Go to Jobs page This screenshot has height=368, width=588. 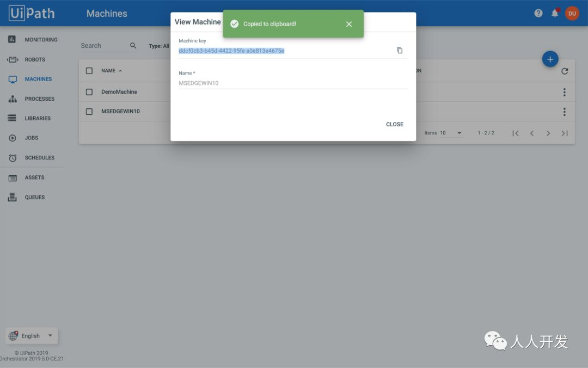tap(32, 138)
